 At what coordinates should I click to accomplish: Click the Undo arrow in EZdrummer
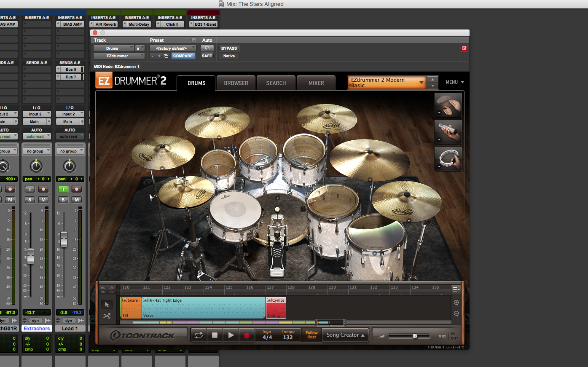[x=103, y=289]
